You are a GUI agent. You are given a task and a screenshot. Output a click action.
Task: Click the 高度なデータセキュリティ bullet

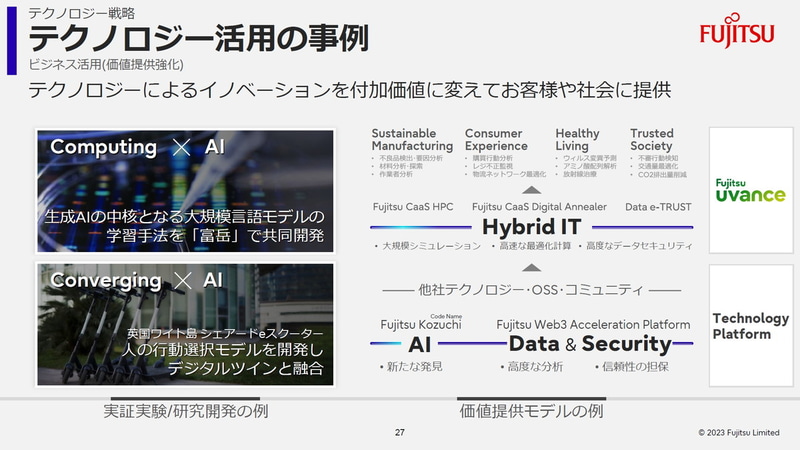coord(636,246)
